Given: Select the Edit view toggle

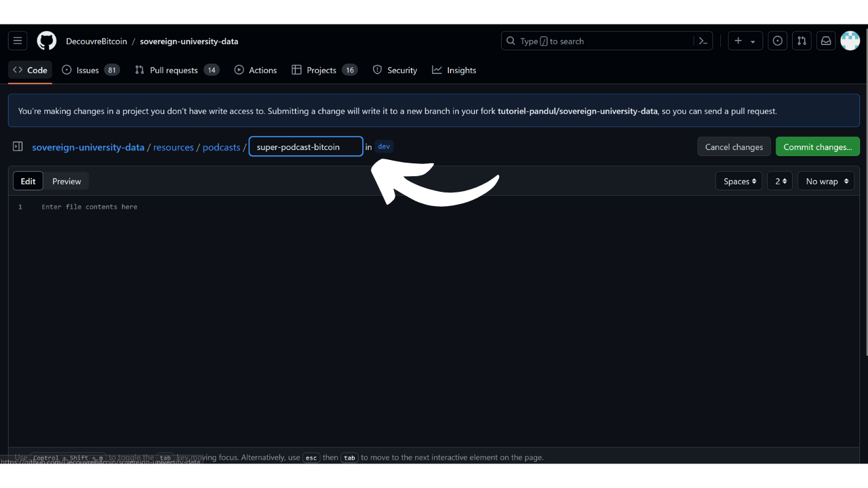Looking at the screenshot, I should coord(28,181).
